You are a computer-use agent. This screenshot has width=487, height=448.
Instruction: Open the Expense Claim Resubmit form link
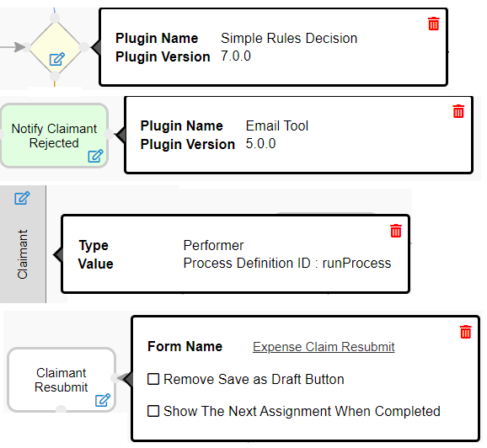pyautogui.click(x=324, y=347)
